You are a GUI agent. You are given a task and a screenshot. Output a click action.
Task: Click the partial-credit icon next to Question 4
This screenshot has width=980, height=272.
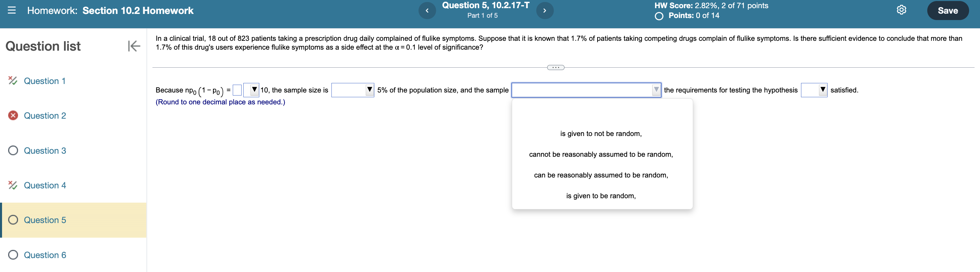click(13, 185)
